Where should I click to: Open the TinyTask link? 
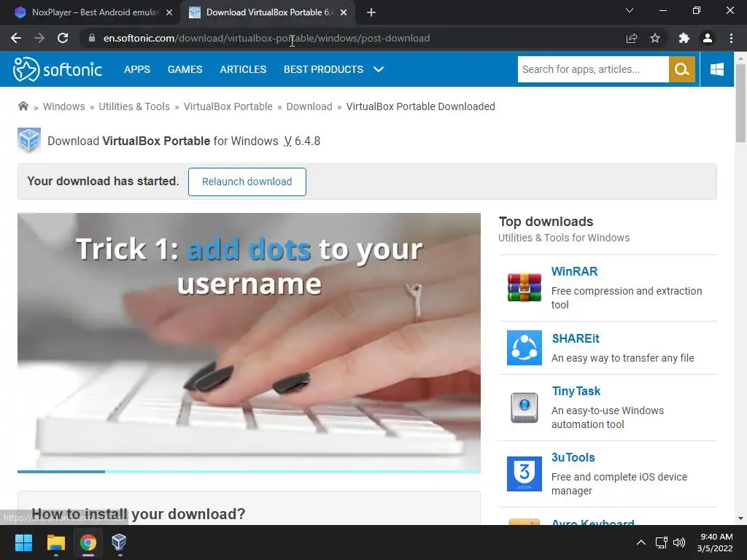click(x=576, y=391)
